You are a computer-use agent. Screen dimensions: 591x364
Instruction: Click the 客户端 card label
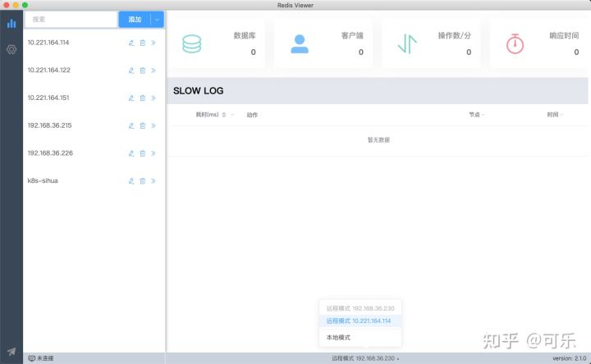pyautogui.click(x=352, y=35)
